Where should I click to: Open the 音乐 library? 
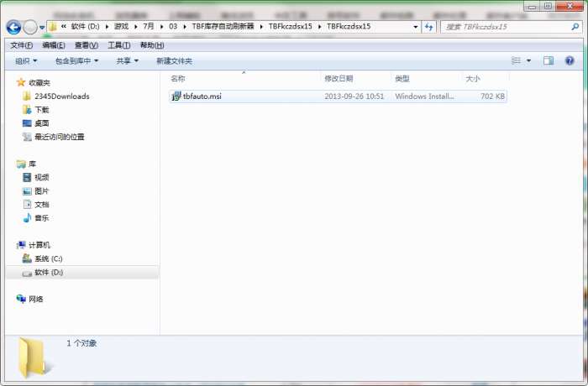pyautogui.click(x=42, y=218)
